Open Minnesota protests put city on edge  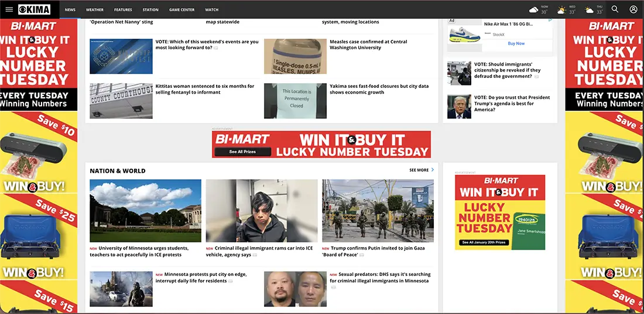tap(201, 278)
